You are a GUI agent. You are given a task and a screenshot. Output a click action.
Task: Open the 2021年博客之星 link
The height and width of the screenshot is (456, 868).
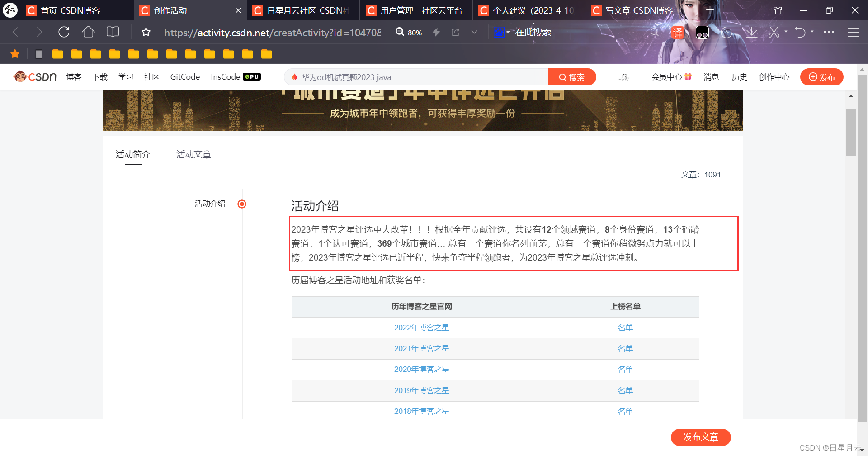(421, 348)
